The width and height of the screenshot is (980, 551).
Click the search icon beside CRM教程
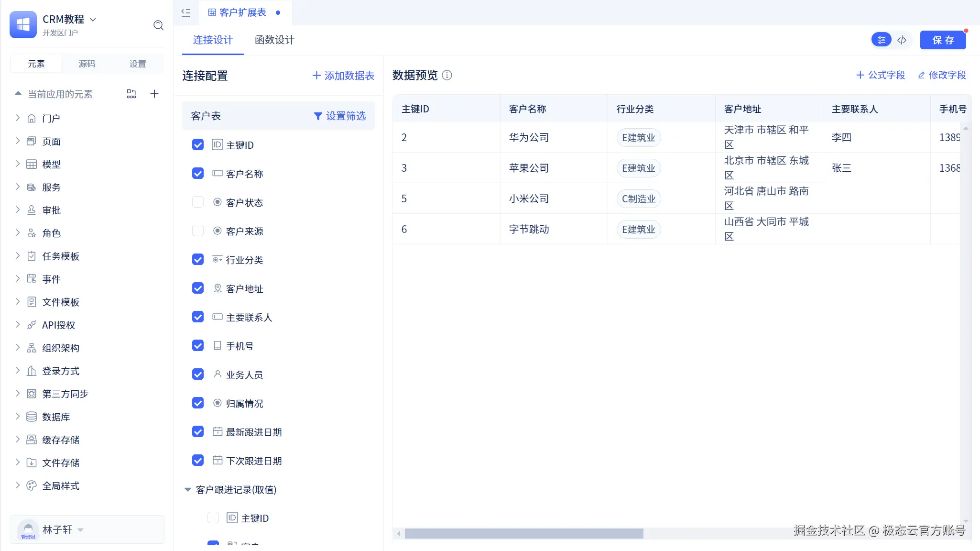click(x=158, y=25)
